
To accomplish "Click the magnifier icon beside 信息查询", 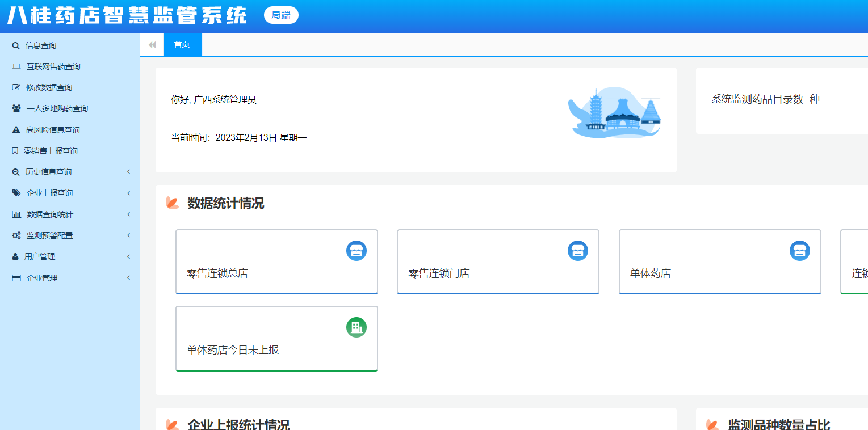I will 16,45.
